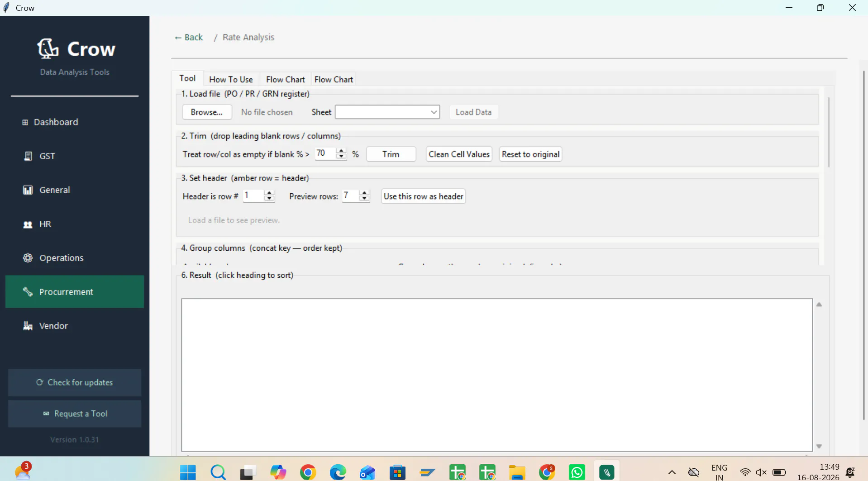Click Clean Cell Values button
Image resolution: width=868 pixels, height=481 pixels.
459,154
